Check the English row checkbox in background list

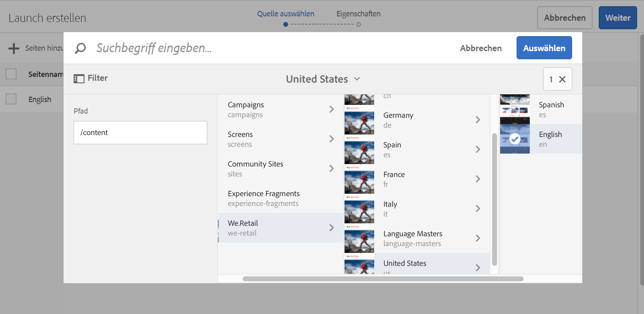11,99
